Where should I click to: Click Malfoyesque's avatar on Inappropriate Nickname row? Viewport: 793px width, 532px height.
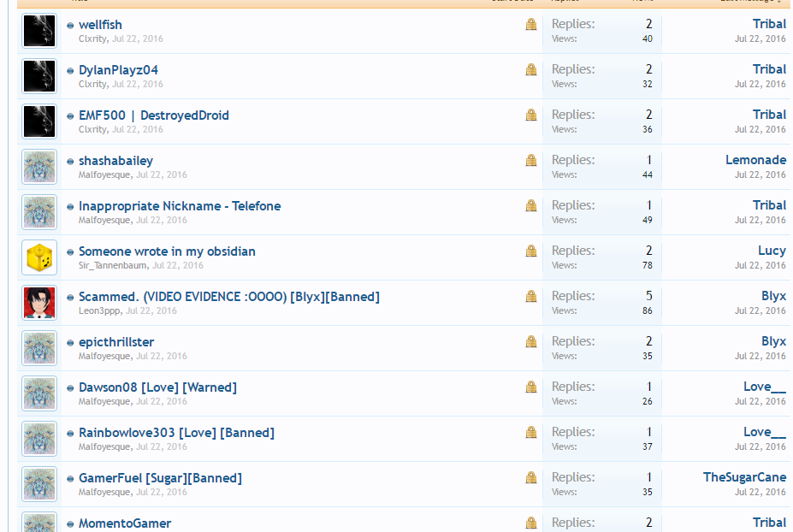pyautogui.click(x=39, y=212)
